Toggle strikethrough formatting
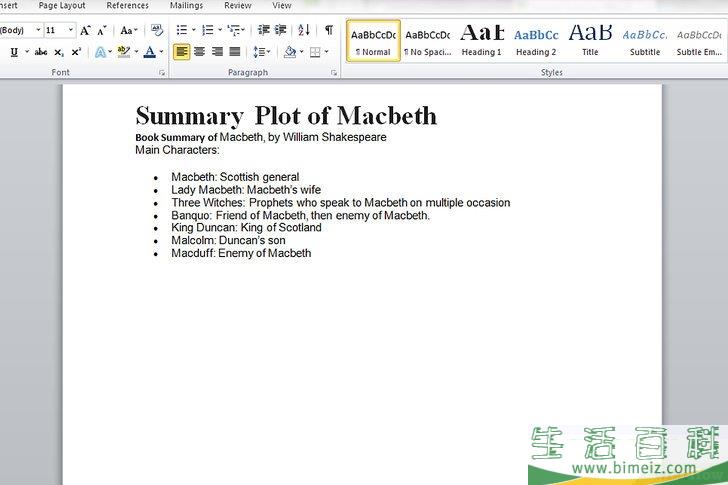728x485 pixels. (x=41, y=52)
